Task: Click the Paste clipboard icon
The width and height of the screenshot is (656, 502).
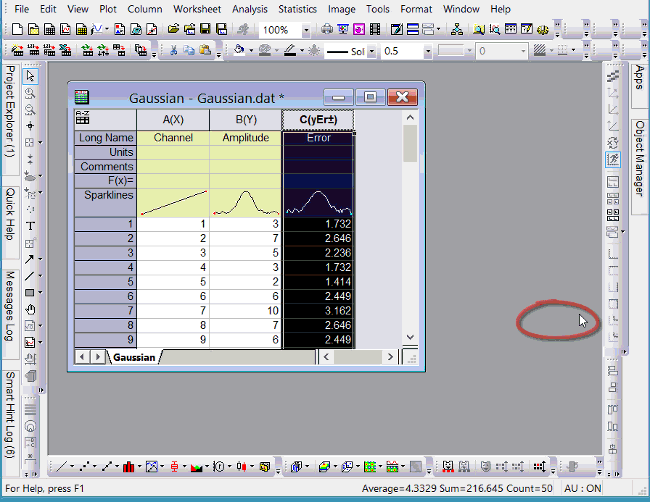Action: pyautogui.click(x=205, y=51)
